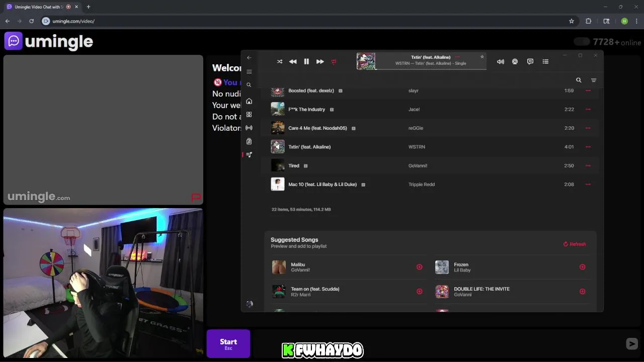Image resolution: width=644 pixels, height=362 pixels.
Task: Select song Care 4 Me (feat. Noodah05)
Action: coord(317,128)
